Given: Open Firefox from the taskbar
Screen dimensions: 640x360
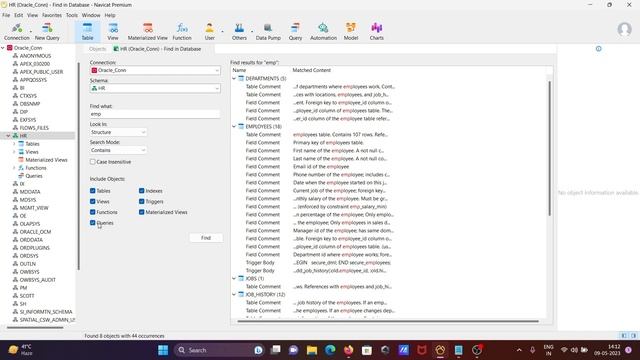Looking at the screenshot, I should click(x=349, y=350).
